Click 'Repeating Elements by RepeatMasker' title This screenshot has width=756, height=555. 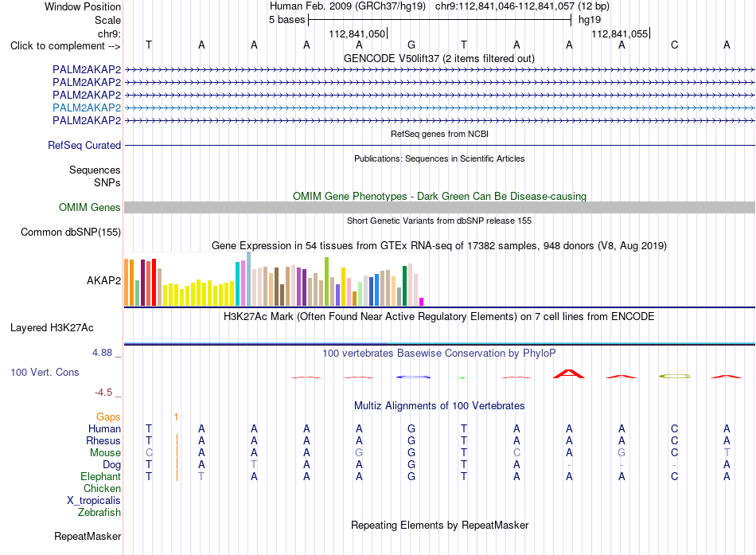pyautogui.click(x=439, y=525)
